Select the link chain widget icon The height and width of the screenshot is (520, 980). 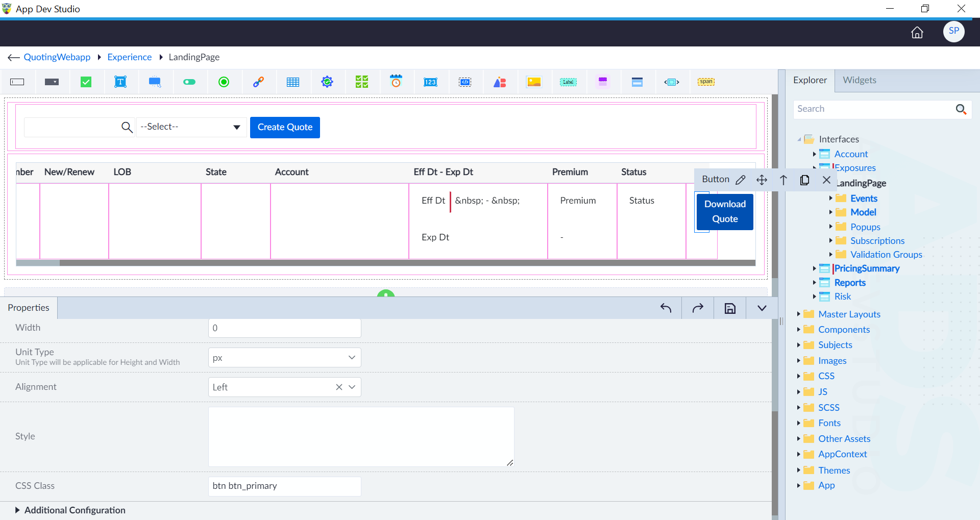[x=258, y=82]
